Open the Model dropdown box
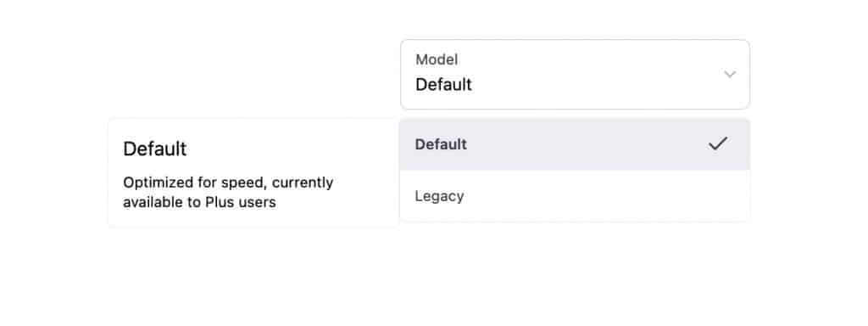 click(x=575, y=75)
